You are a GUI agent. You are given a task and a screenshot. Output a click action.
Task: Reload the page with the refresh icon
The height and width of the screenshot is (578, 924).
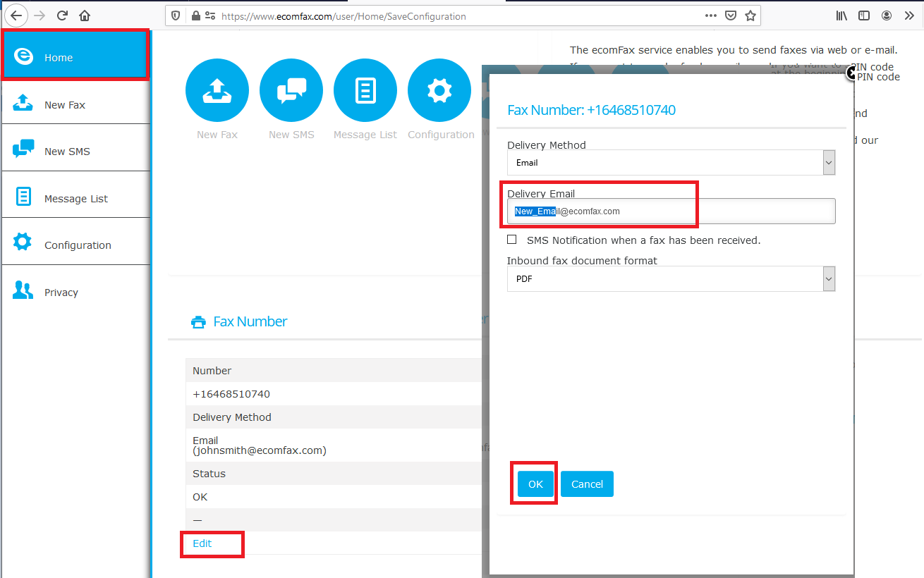pyautogui.click(x=62, y=16)
